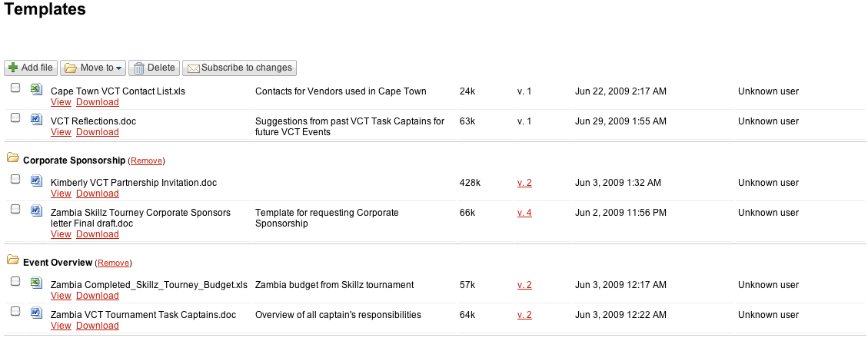The image size is (868, 341).
Task: Click the Word icon for Zambia VCT Tournament Task Captains
Action: click(36, 312)
